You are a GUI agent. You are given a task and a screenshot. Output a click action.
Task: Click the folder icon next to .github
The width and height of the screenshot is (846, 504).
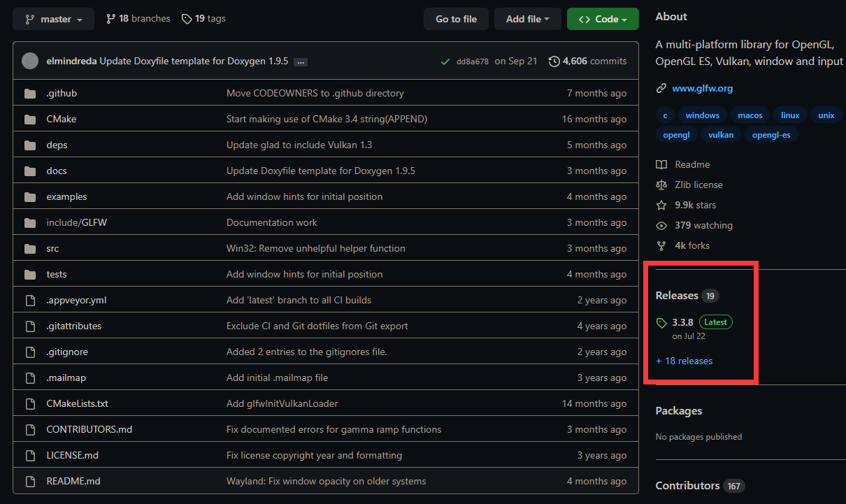click(x=30, y=93)
